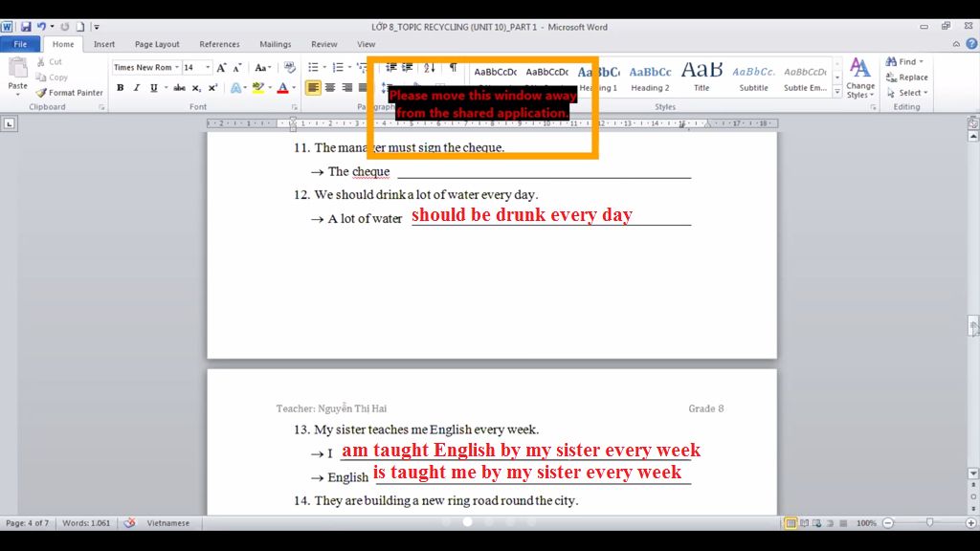Image resolution: width=980 pixels, height=551 pixels.
Task: Open the font size dropdown
Action: [208, 68]
